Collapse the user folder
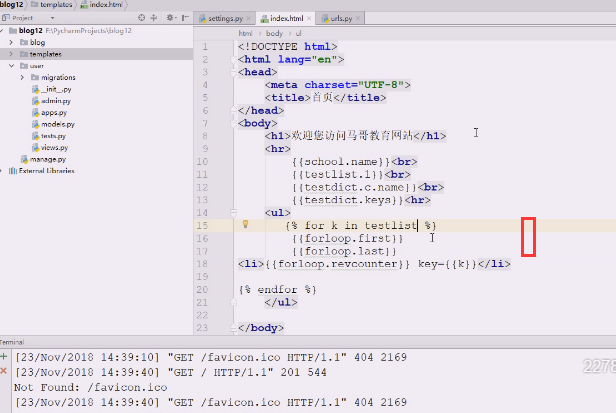 click(11, 66)
